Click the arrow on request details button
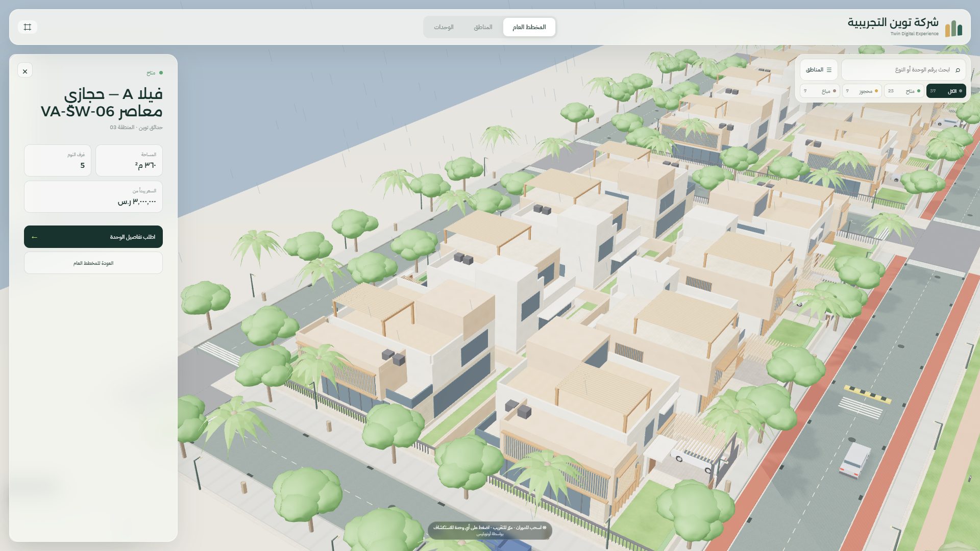Viewport: 980px width, 551px height. [34, 237]
